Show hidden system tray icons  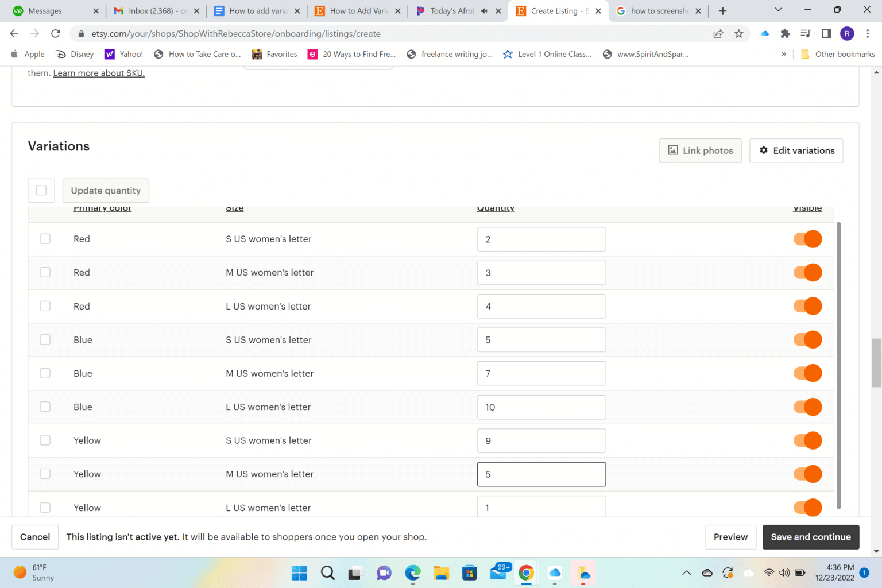tap(686, 572)
